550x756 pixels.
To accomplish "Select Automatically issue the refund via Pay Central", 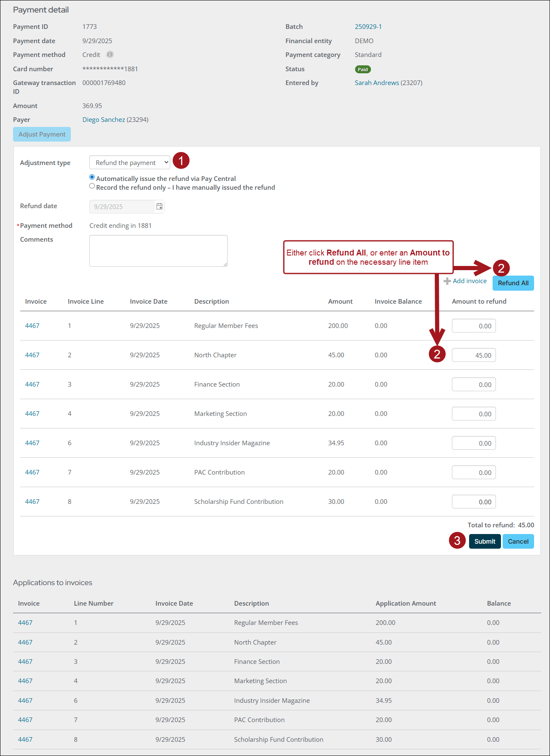I will (92, 178).
